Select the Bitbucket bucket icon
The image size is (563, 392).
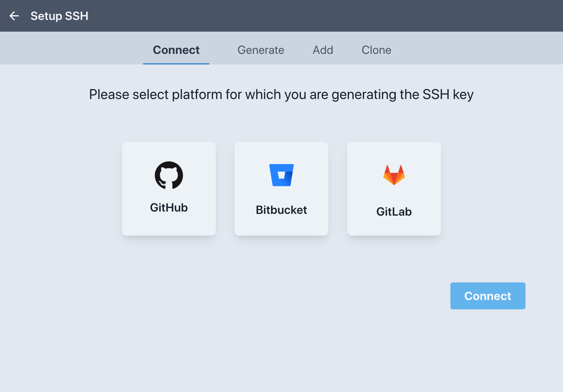tap(281, 175)
